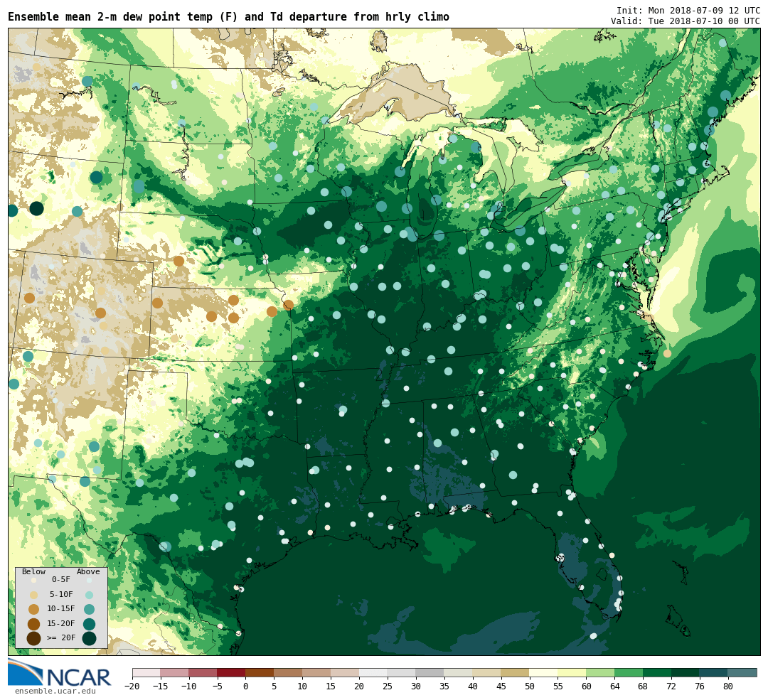Click the colorbar tick label "76"

pos(700,686)
